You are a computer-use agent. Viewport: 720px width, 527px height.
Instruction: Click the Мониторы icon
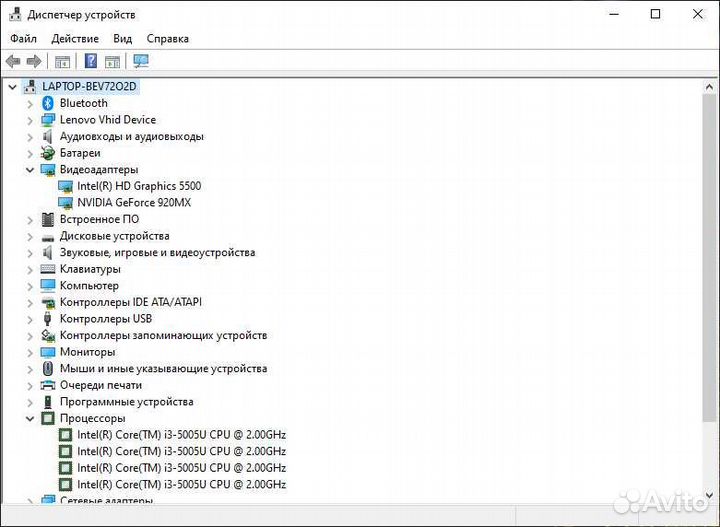click(x=48, y=352)
